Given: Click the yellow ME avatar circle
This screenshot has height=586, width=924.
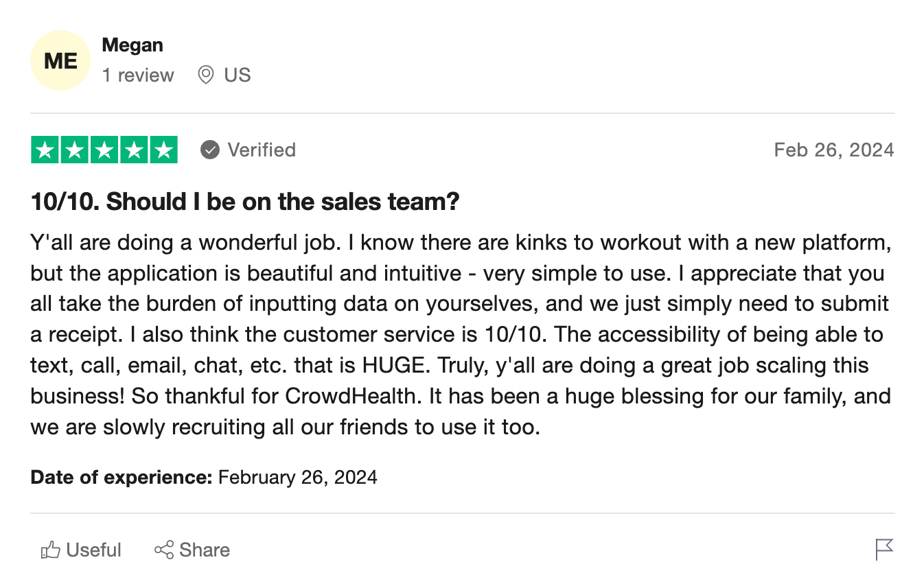Looking at the screenshot, I should tap(60, 60).
